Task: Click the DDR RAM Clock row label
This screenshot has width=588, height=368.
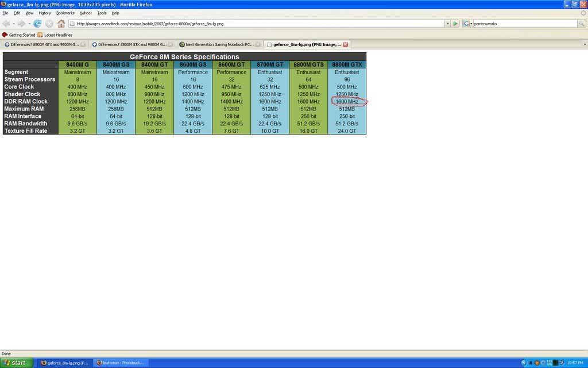Action: 26,101
